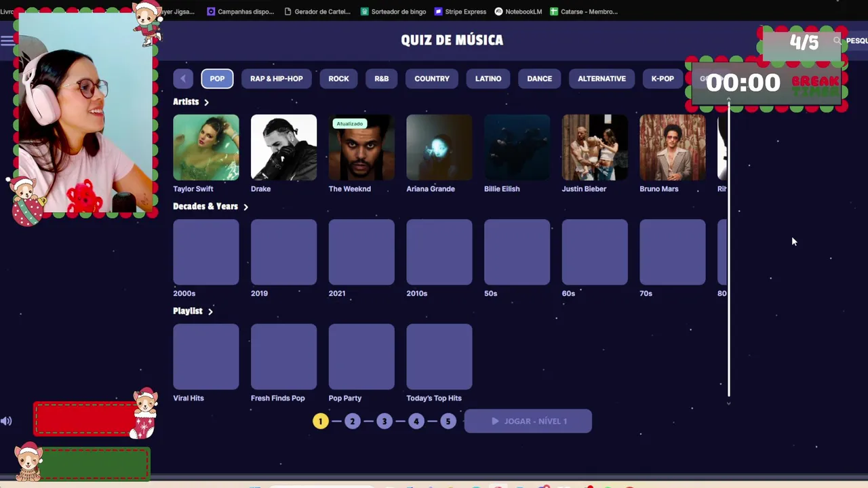
Task: Select level step 5 circle
Action: click(448, 421)
